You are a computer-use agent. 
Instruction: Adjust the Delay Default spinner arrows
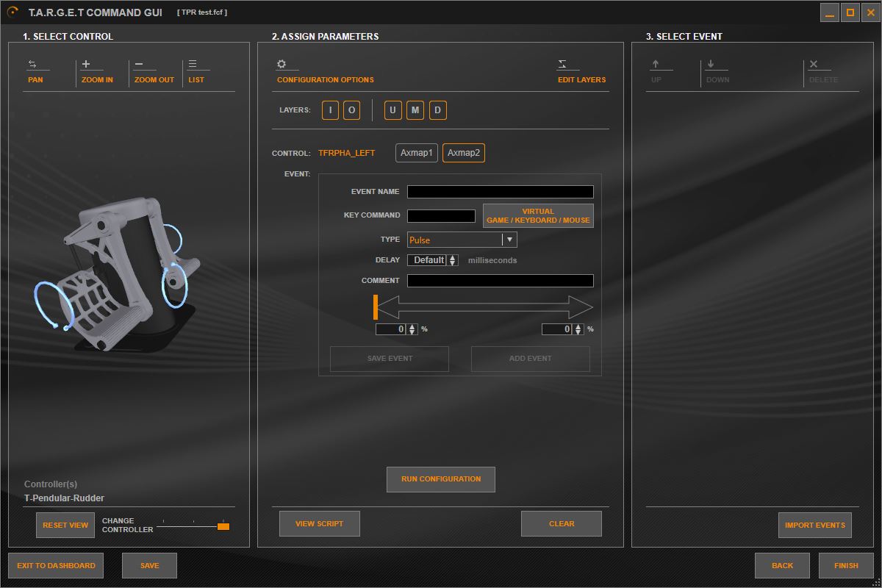click(453, 260)
